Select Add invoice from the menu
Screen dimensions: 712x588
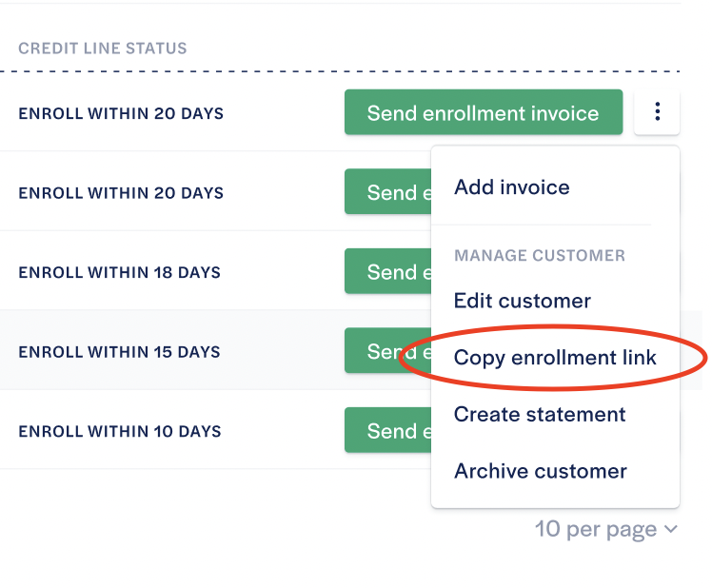pyautogui.click(x=512, y=186)
